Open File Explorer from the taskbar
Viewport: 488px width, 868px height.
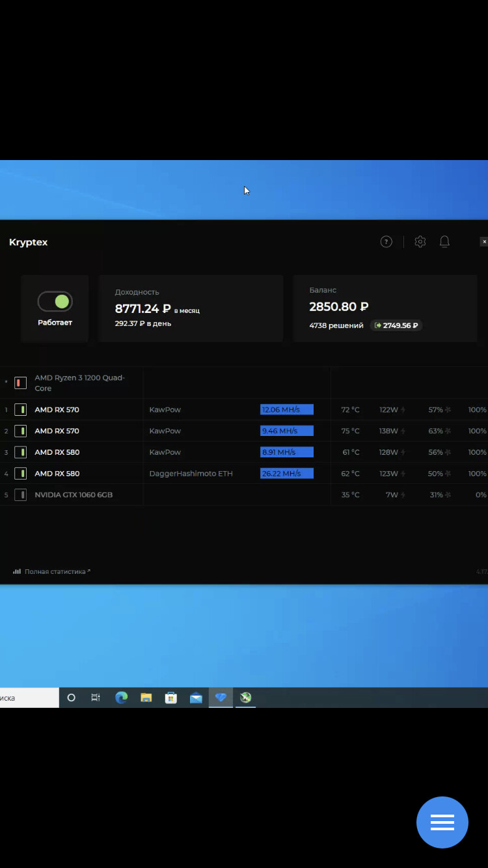click(146, 698)
